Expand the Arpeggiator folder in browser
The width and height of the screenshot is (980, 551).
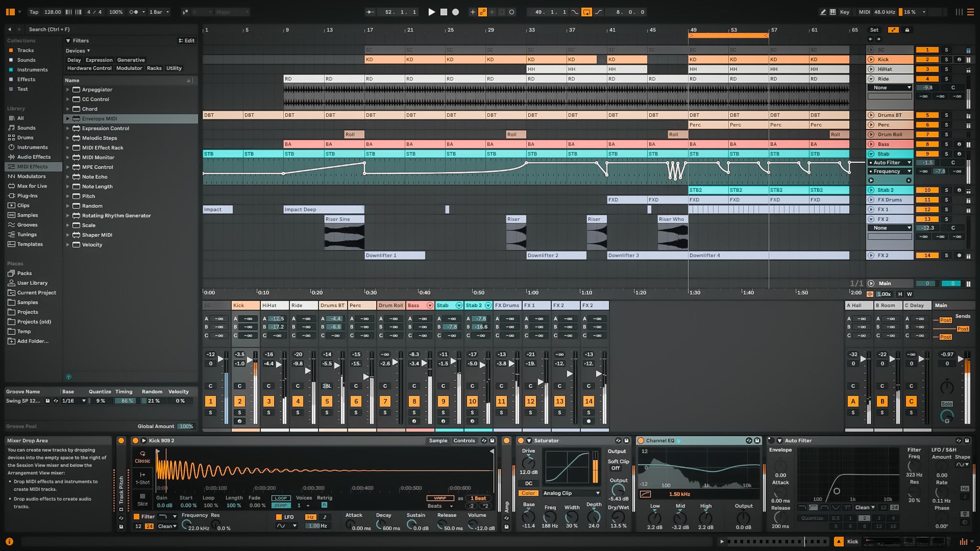pyautogui.click(x=67, y=89)
